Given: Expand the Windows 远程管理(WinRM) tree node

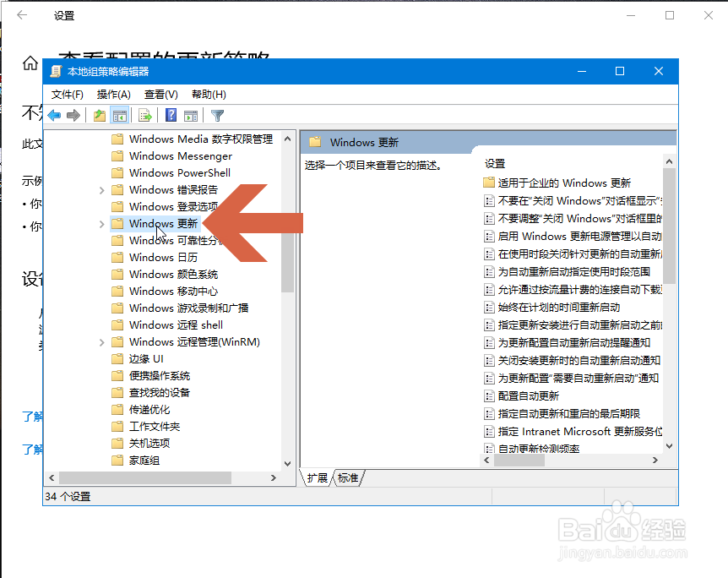Looking at the screenshot, I should 101,342.
